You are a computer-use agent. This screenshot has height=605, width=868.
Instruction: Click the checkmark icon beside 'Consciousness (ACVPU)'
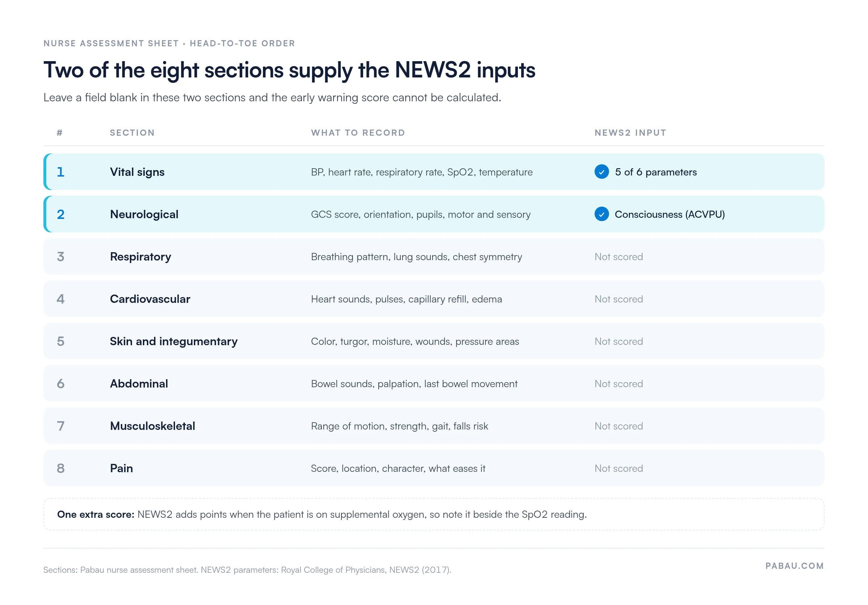[x=601, y=214]
